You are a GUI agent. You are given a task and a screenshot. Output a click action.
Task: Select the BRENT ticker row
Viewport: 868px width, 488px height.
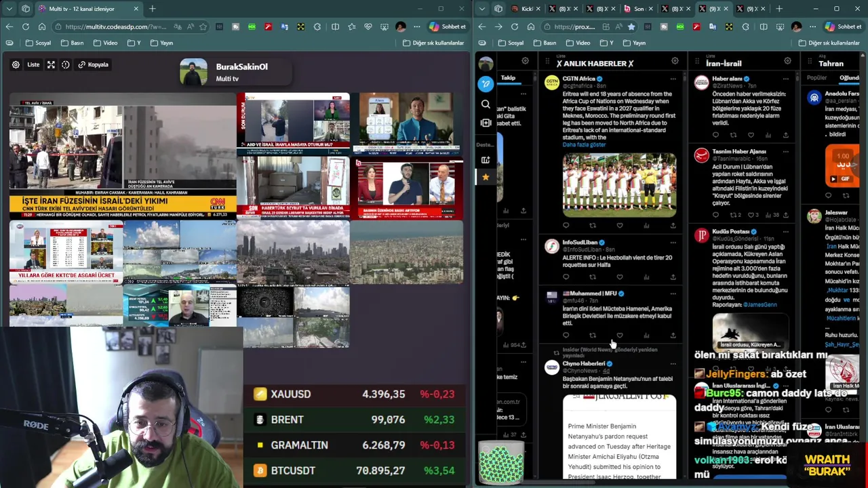click(355, 420)
